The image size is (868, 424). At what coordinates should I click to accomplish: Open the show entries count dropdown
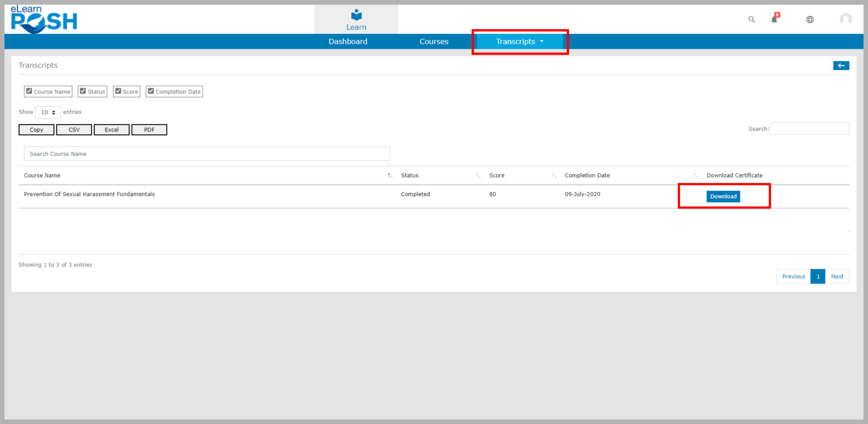(x=48, y=112)
